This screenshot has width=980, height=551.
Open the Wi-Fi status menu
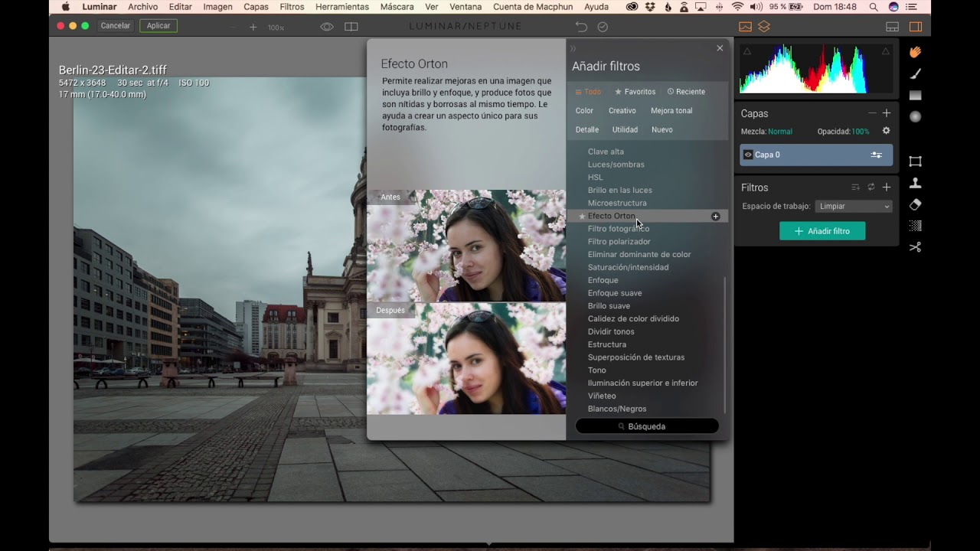pos(737,7)
